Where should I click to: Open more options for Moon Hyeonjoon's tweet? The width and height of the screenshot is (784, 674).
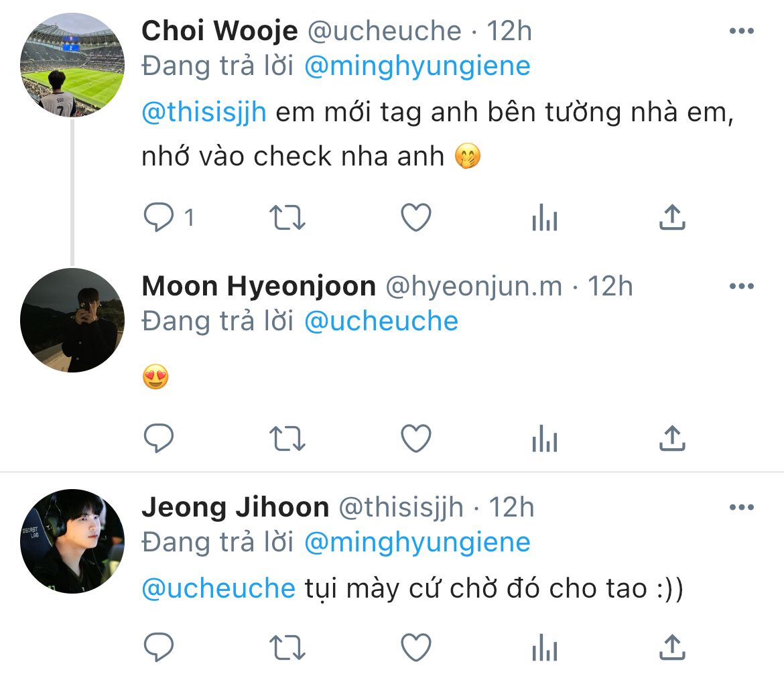741,287
